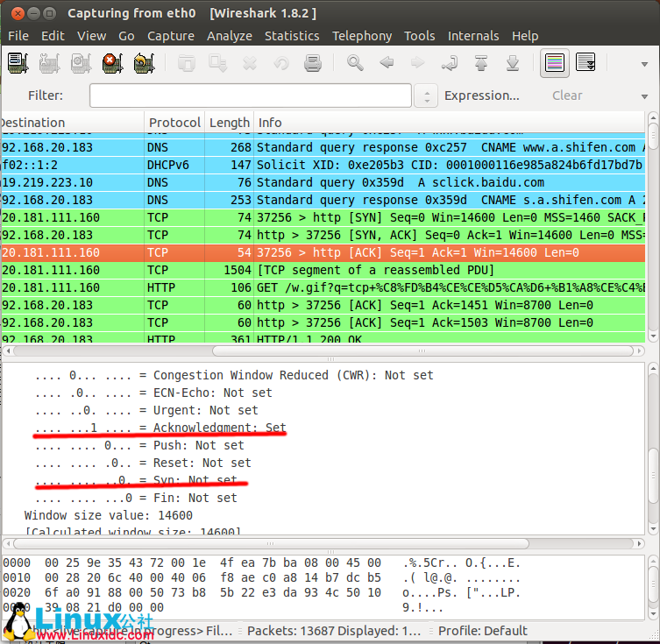
Task: Select the ACK row with Ack=1503
Action: (x=323, y=322)
